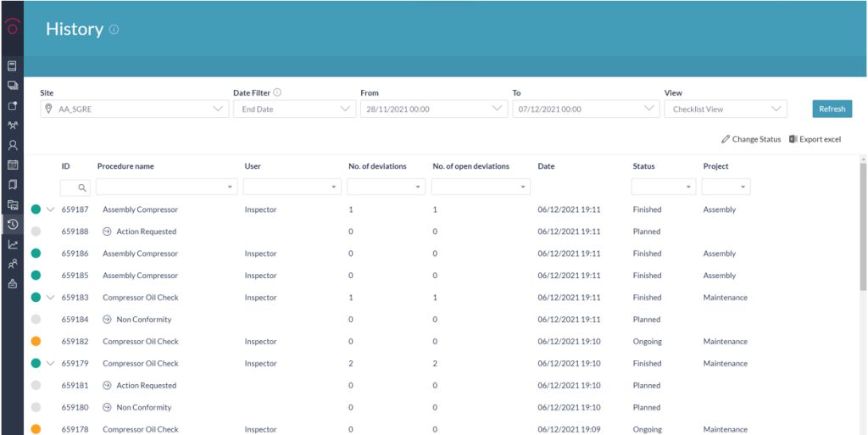Click Change Status

(x=751, y=139)
